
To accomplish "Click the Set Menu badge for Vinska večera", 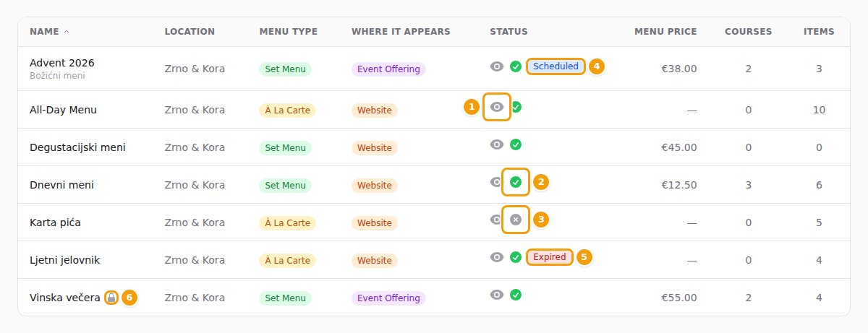I will [285, 298].
